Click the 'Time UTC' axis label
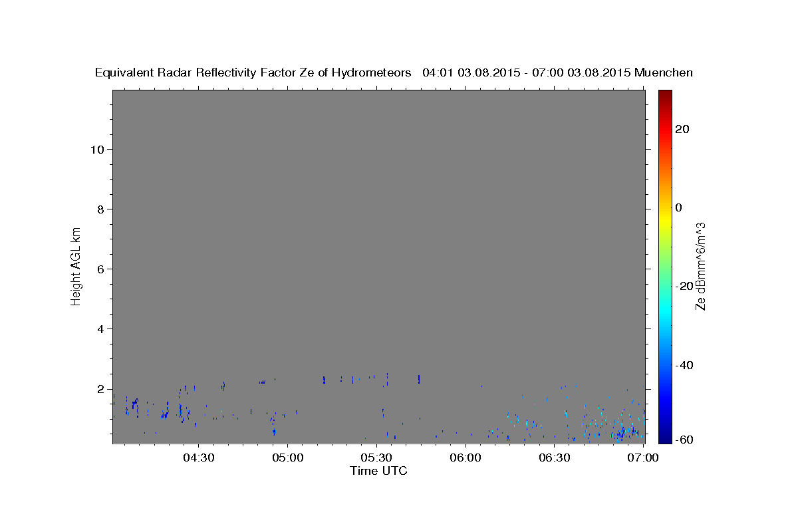The height and width of the screenshot is (532, 798). coord(378,471)
